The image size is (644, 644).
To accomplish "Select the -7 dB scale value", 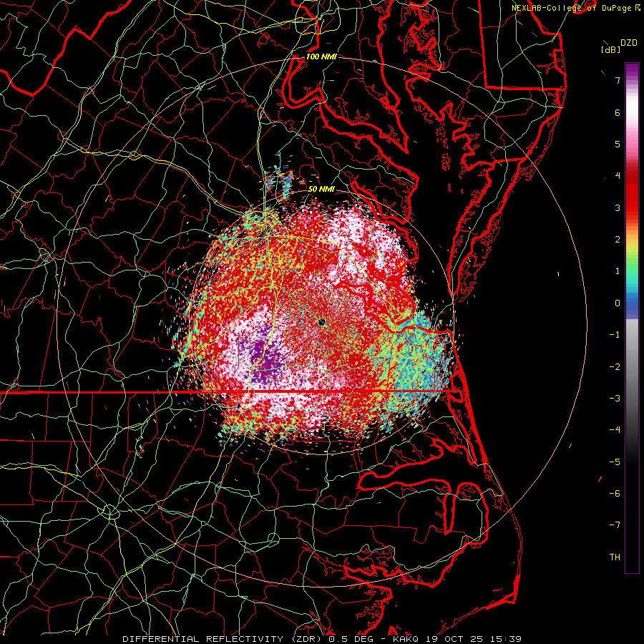I will pos(615,525).
